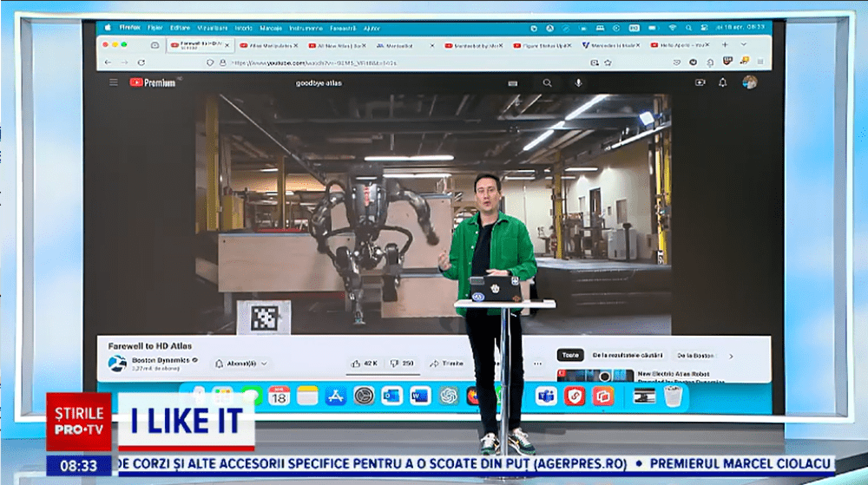Open New Electric Atlas Robot recommended thumbnail
The image size is (868, 485).
[595, 376]
